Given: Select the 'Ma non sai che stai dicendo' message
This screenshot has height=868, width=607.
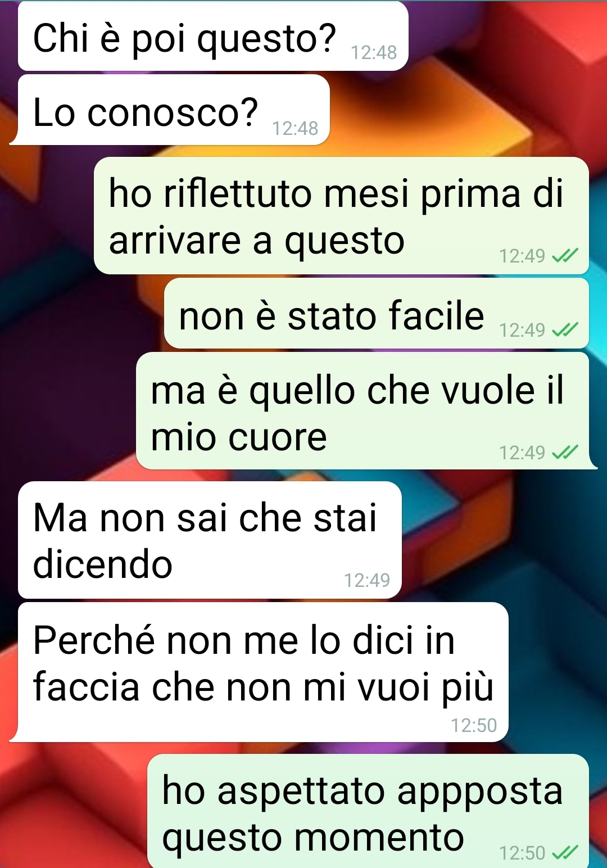Looking at the screenshot, I should [210, 540].
